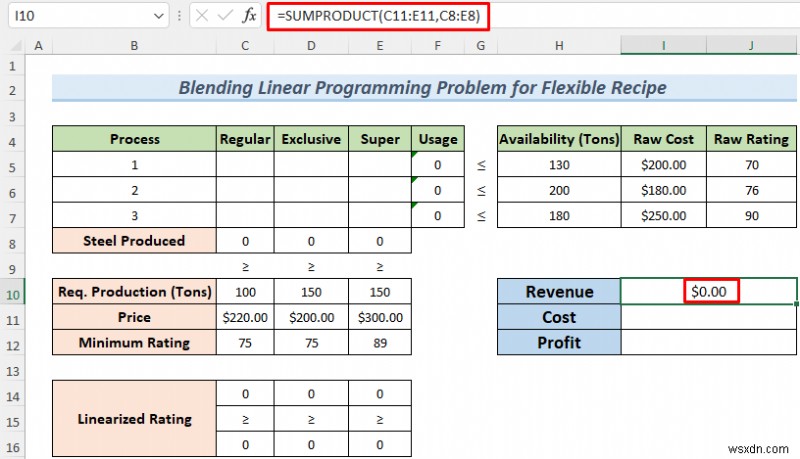Select availability value 180
This screenshot has height=459, width=800.
pyautogui.click(x=559, y=215)
